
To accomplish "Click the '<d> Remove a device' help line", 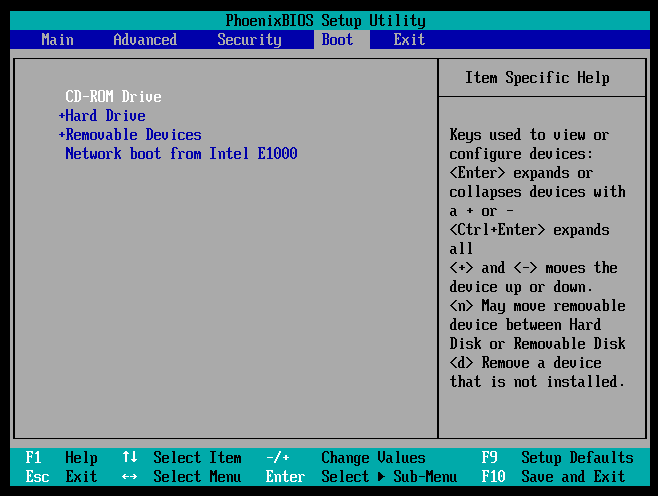I will (525, 363).
